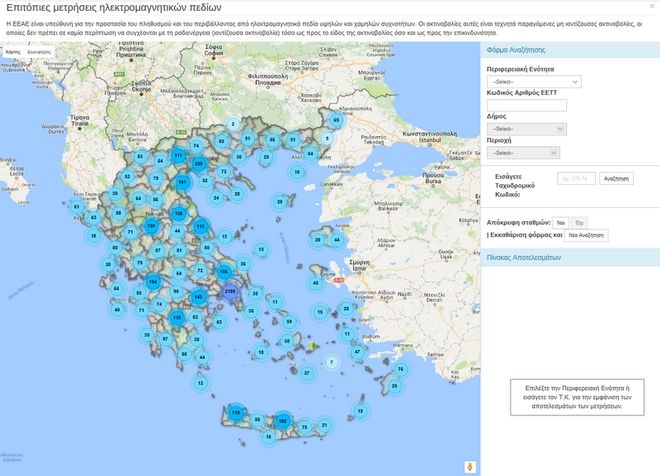Select 'Ναι' for hiding stations
Image resolution: width=660 pixels, height=476 pixels.
[561, 221]
